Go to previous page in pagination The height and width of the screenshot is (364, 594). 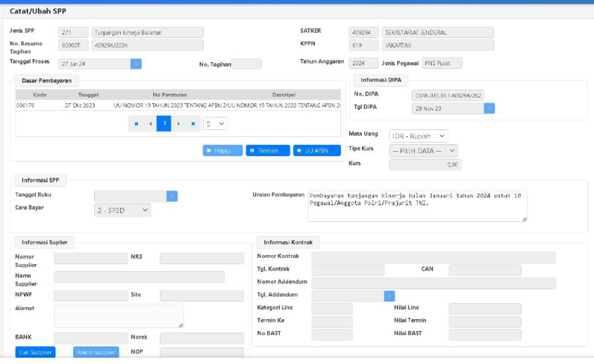click(150, 124)
